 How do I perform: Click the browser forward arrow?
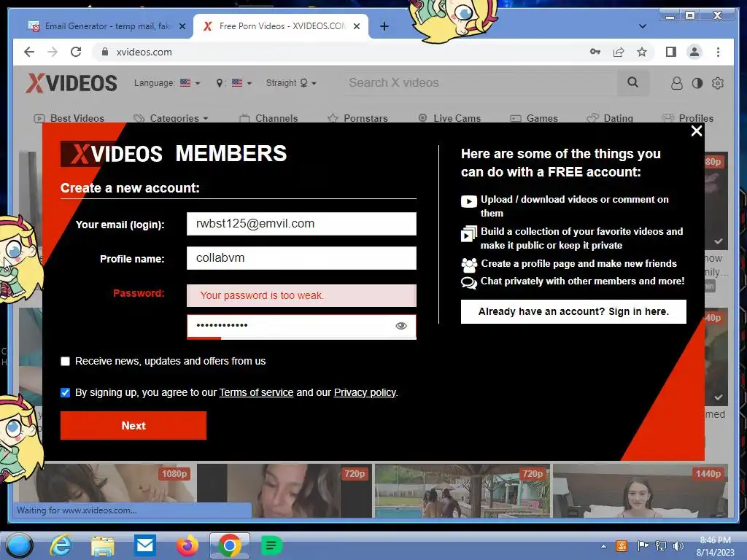pos(53,52)
